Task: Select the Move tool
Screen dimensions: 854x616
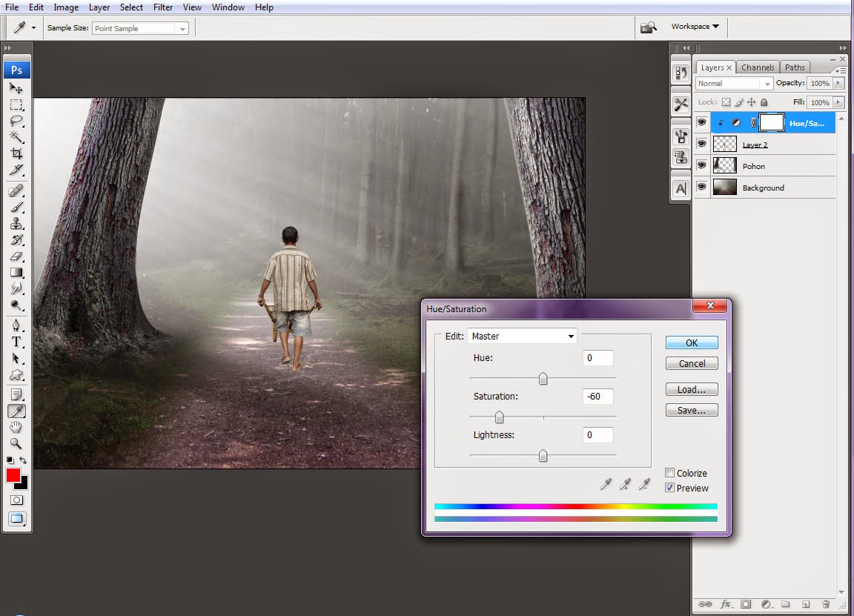Action: [x=16, y=88]
